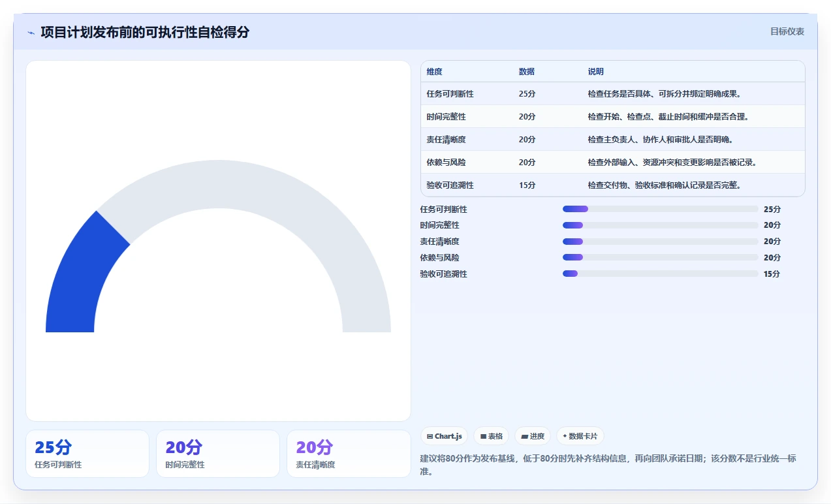Click the 验收可追溯性 progress bar
Viewport: 831px width, 504px height.
click(661, 274)
